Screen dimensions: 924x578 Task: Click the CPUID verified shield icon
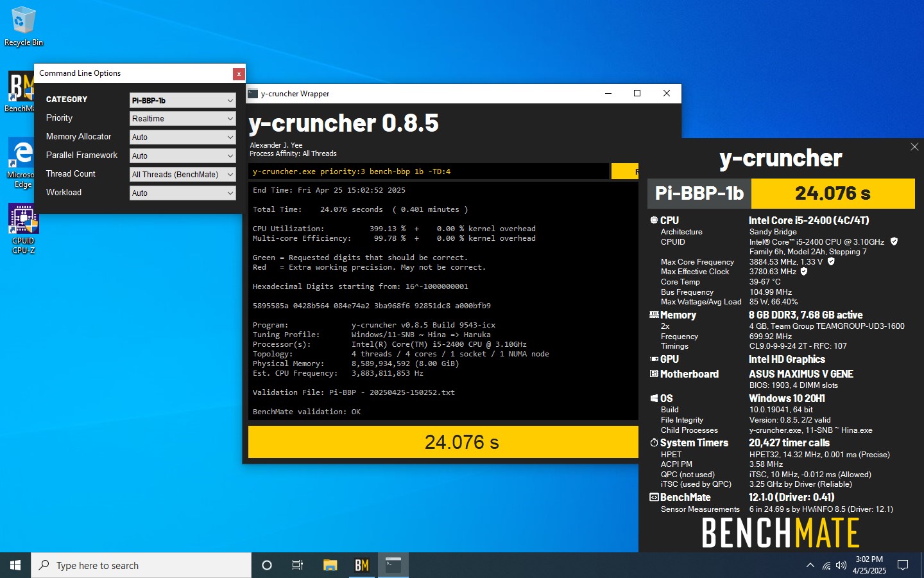pyautogui.click(x=894, y=241)
